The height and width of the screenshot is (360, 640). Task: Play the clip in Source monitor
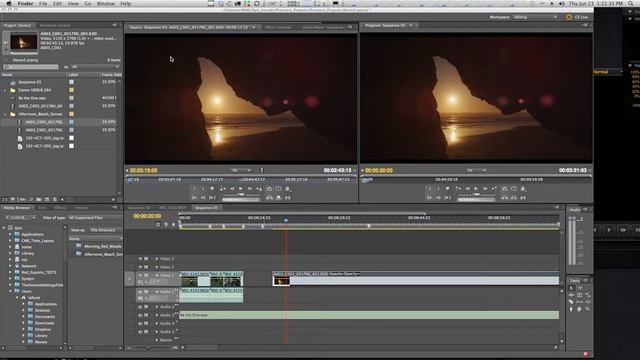point(241,189)
